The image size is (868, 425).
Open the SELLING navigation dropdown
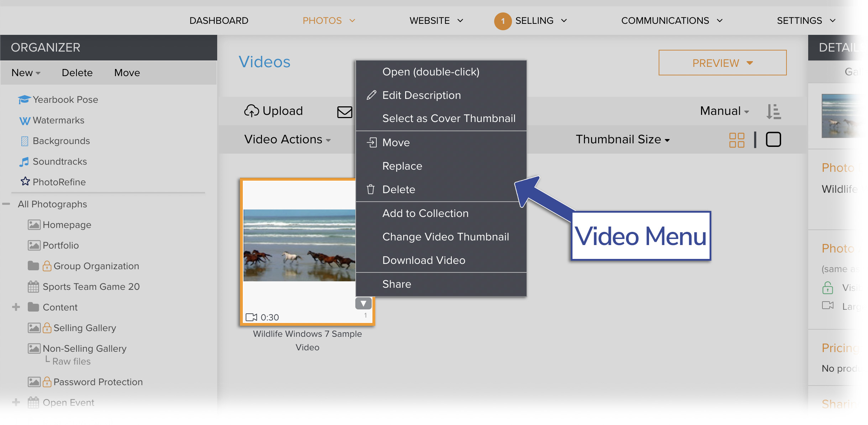pyautogui.click(x=541, y=21)
